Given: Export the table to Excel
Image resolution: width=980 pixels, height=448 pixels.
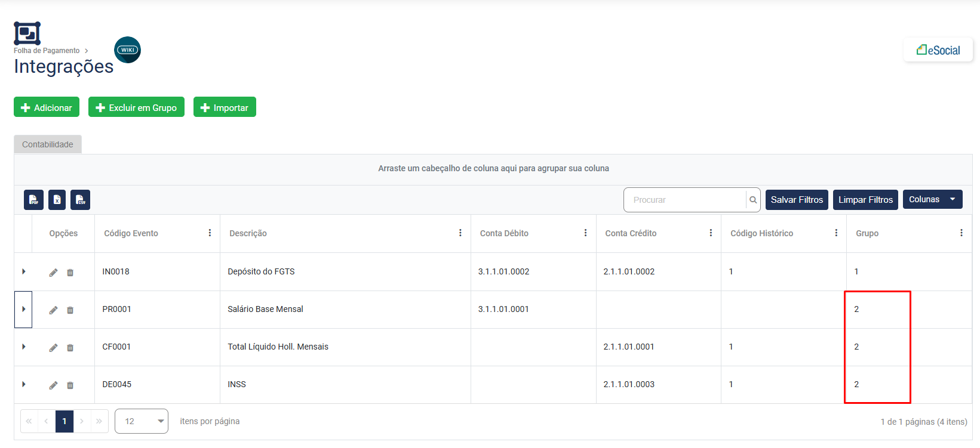Looking at the screenshot, I should [57, 200].
